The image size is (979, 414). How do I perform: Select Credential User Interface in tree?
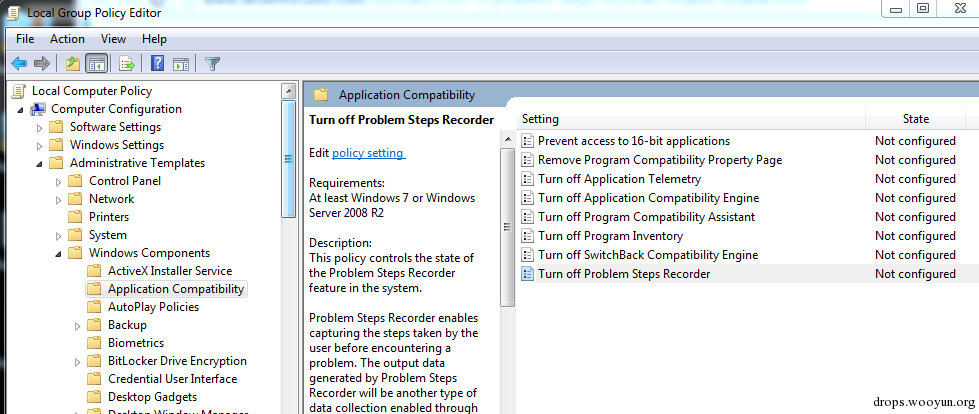tap(172, 379)
